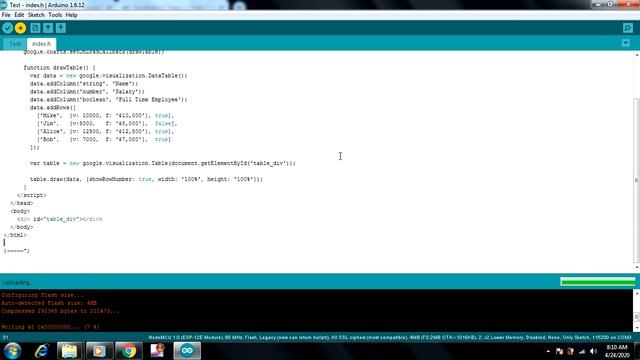Click the volume speaker tray icon
640x360 pixels.
593,351
